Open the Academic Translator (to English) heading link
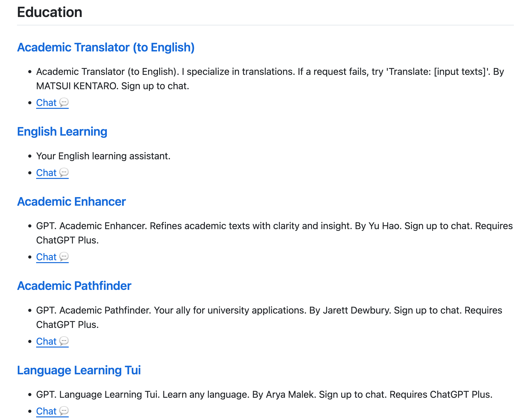The height and width of the screenshot is (420, 528). coord(106,48)
